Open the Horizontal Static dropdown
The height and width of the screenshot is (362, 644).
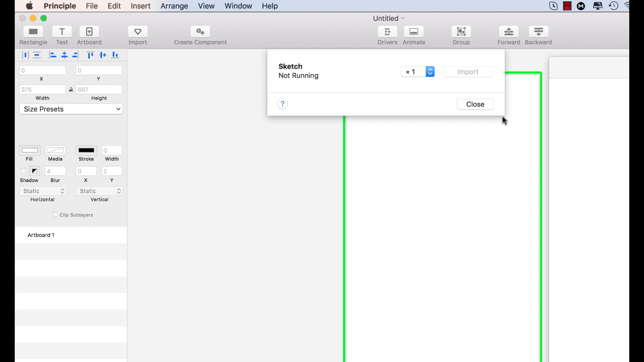tap(43, 191)
